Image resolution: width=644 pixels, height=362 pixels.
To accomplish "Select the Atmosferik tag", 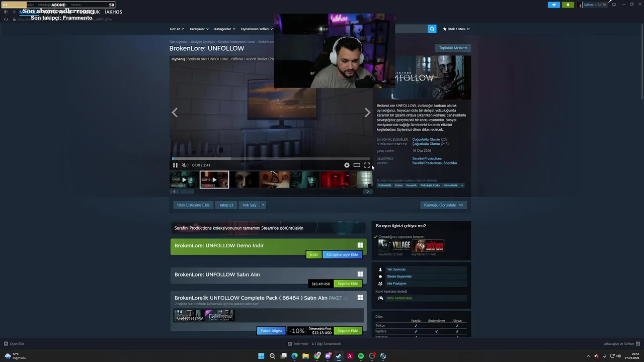I will (x=451, y=185).
